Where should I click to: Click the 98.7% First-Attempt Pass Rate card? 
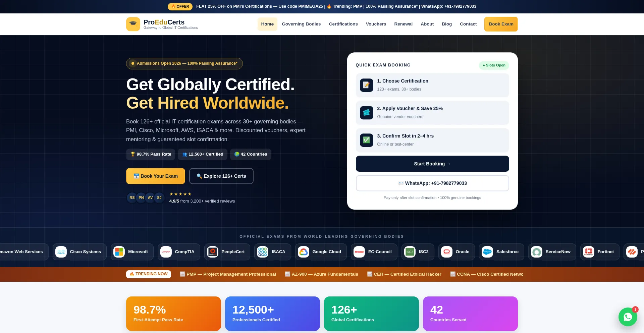click(173, 314)
